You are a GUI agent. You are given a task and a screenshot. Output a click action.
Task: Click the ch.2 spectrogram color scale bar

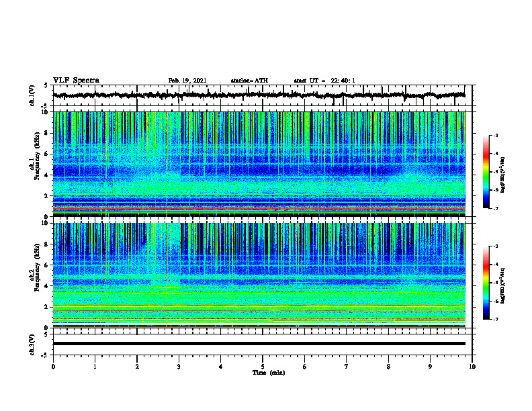tap(486, 283)
